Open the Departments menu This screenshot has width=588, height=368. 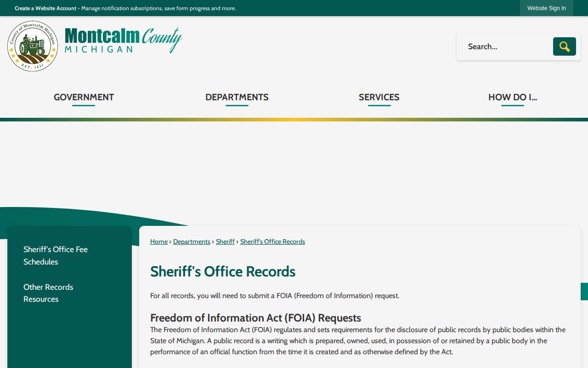tap(237, 97)
